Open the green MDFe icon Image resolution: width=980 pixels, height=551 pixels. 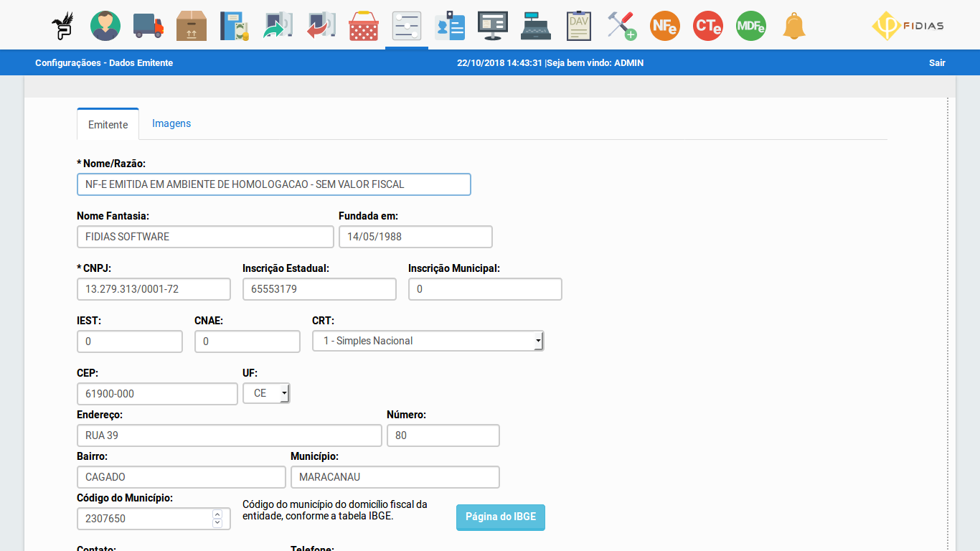tap(751, 26)
